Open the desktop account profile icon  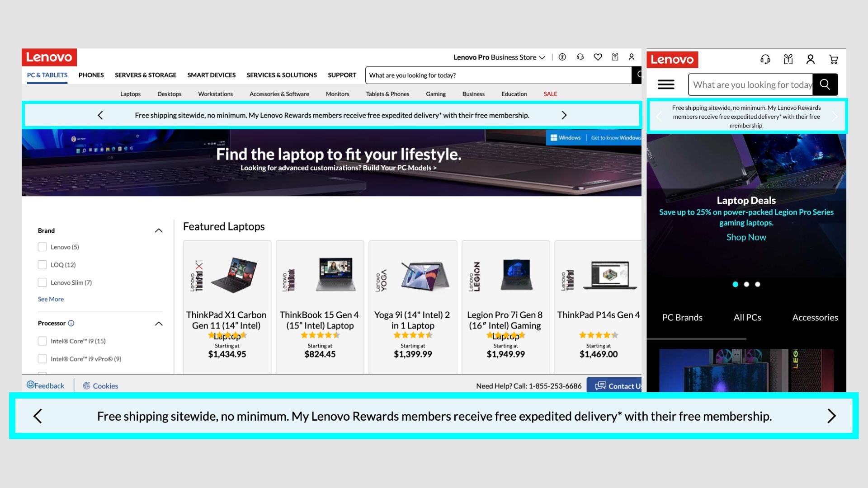[632, 57]
